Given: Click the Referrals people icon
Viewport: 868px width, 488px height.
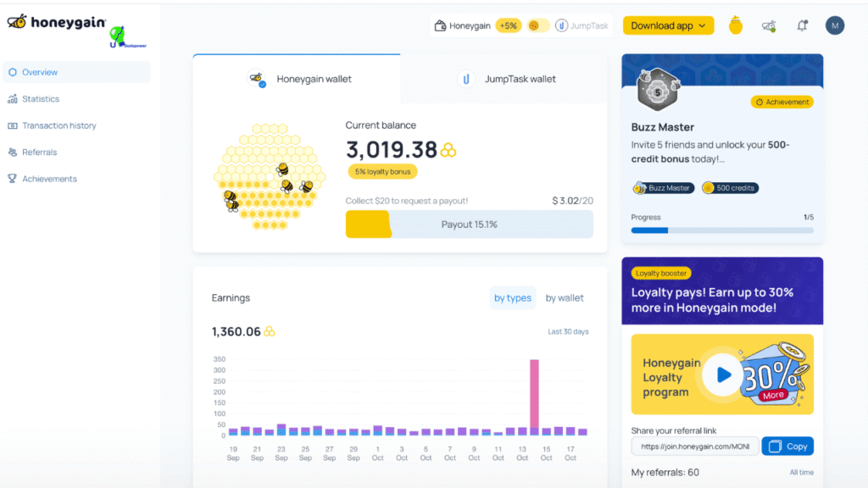Looking at the screenshot, I should [12, 152].
